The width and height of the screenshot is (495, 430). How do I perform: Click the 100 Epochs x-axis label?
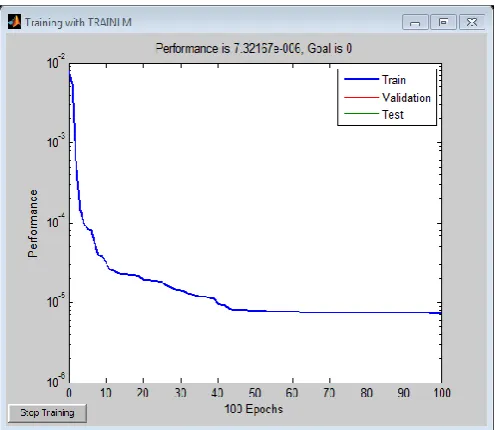[x=254, y=409]
